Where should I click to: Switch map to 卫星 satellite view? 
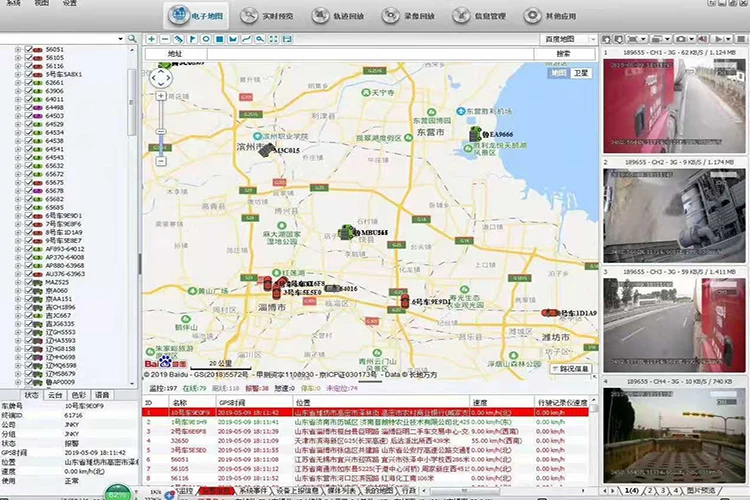pyautogui.click(x=581, y=73)
